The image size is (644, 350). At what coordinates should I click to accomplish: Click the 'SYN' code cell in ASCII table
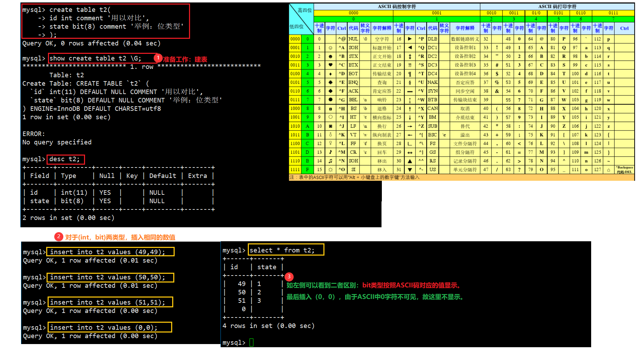coord(433,91)
